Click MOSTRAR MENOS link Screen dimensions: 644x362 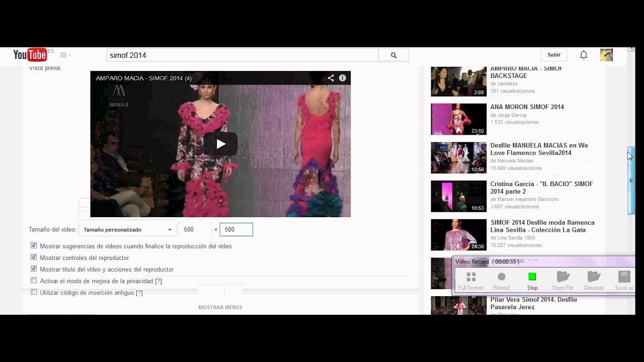(220, 307)
